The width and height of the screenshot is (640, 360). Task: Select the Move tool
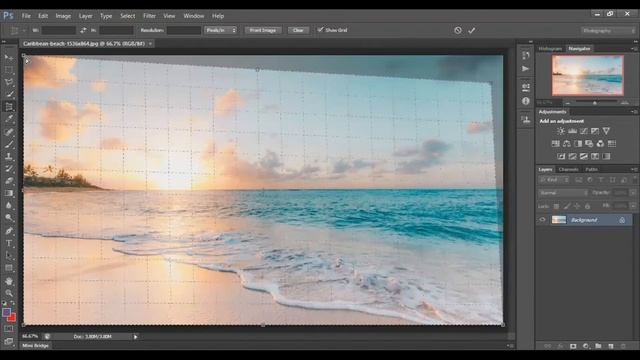9,57
